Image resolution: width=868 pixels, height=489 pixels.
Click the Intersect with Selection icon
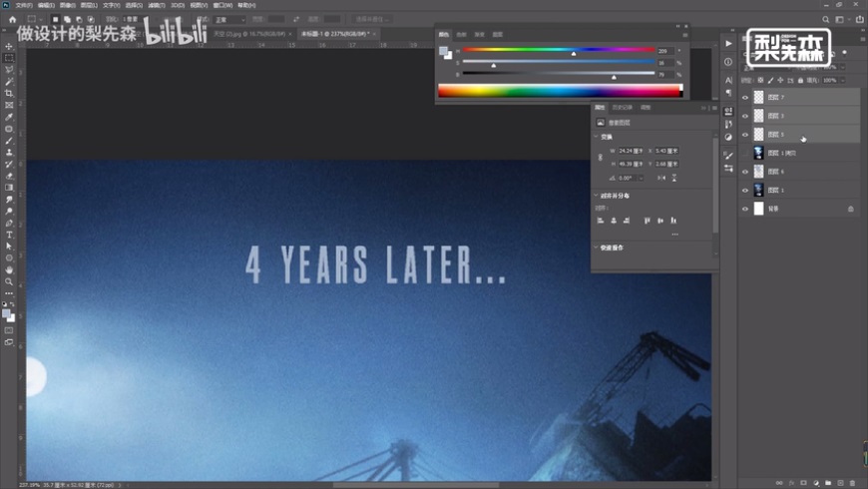[x=90, y=19]
